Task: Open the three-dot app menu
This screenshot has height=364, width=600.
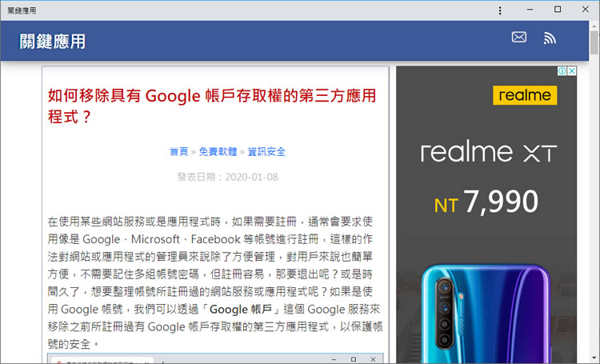Action: click(x=500, y=10)
